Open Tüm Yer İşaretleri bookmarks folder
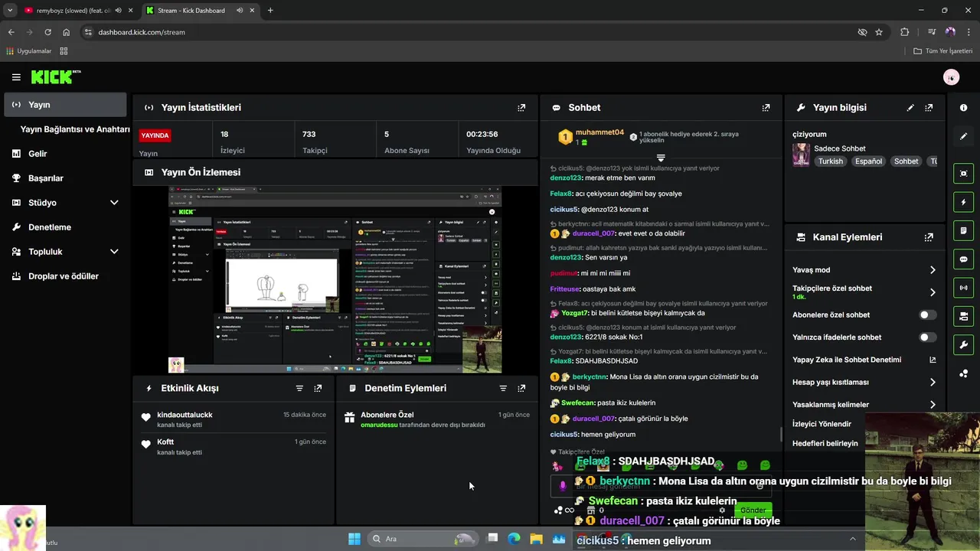 pos(942,51)
